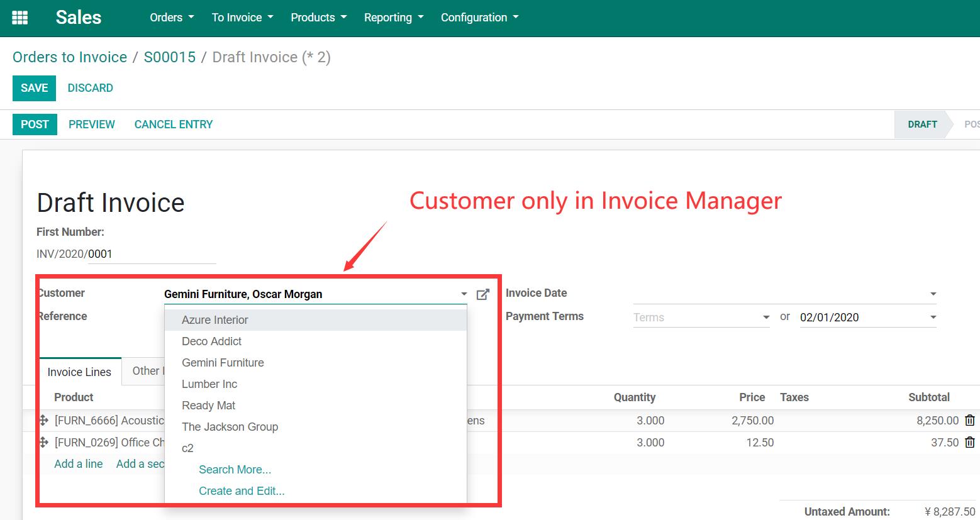Choose The Jackson Group customer
Viewport: 980px width, 520px height.
click(230, 427)
